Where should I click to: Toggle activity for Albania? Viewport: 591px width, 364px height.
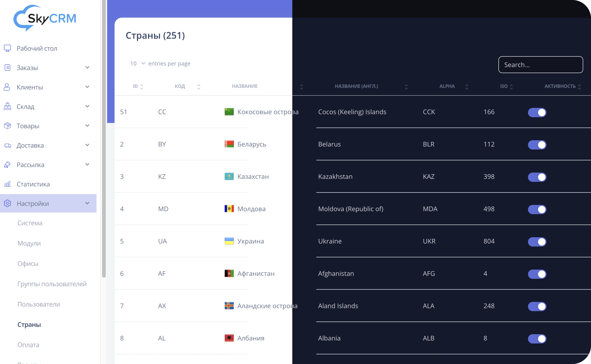pos(537,339)
